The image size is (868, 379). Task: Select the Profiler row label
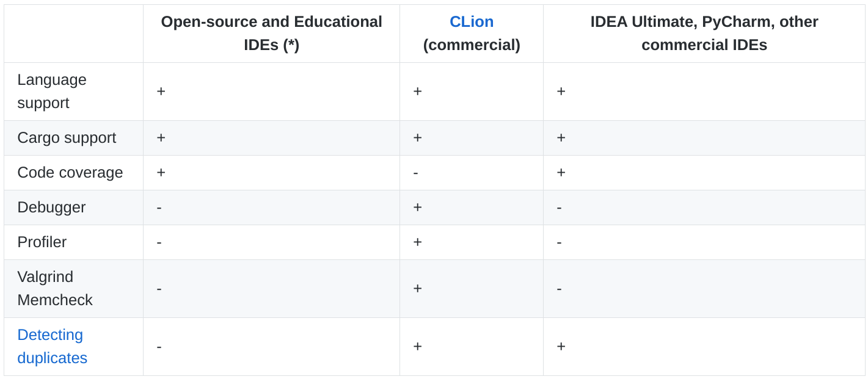click(42, 242)
